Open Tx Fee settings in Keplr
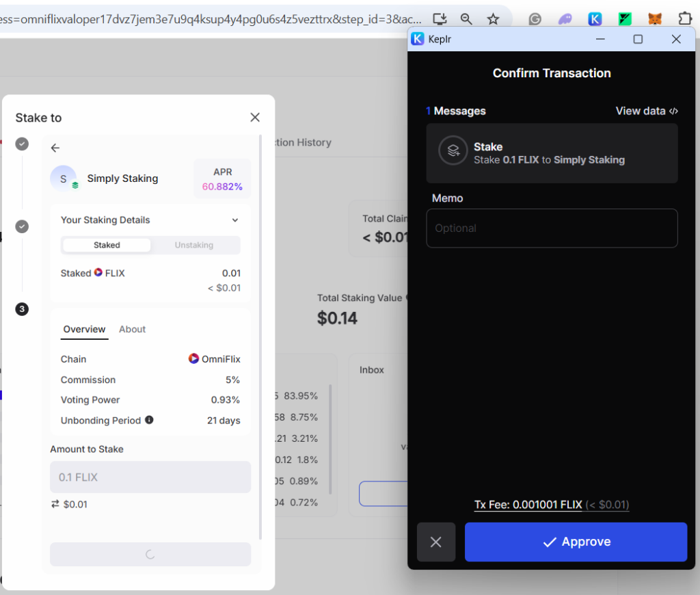This screenshot has height=595, width=700. [x=528, y=505]
